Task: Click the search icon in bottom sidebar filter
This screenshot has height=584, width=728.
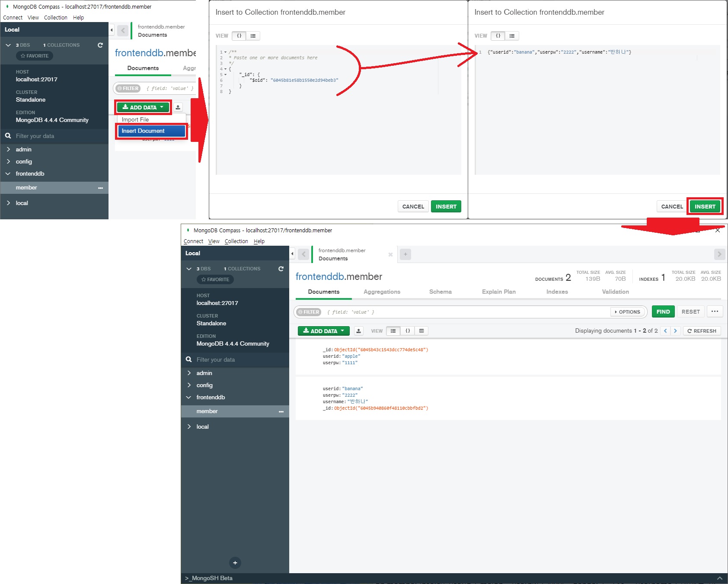Action: 189,359
